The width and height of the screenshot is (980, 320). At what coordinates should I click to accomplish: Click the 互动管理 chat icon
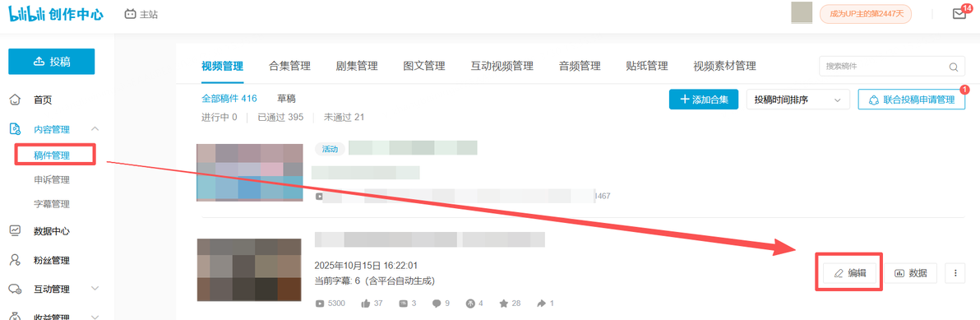point(16,290)
